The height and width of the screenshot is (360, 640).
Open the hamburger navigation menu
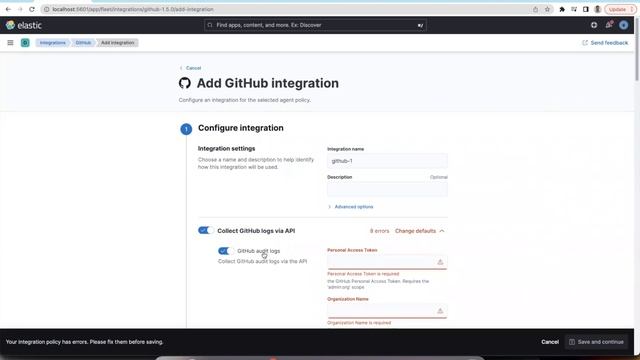[x=10, y=42]
